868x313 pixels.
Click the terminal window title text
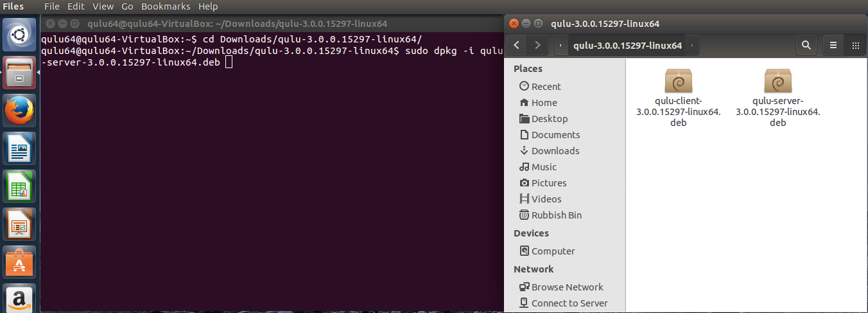(x=237, y=24)
